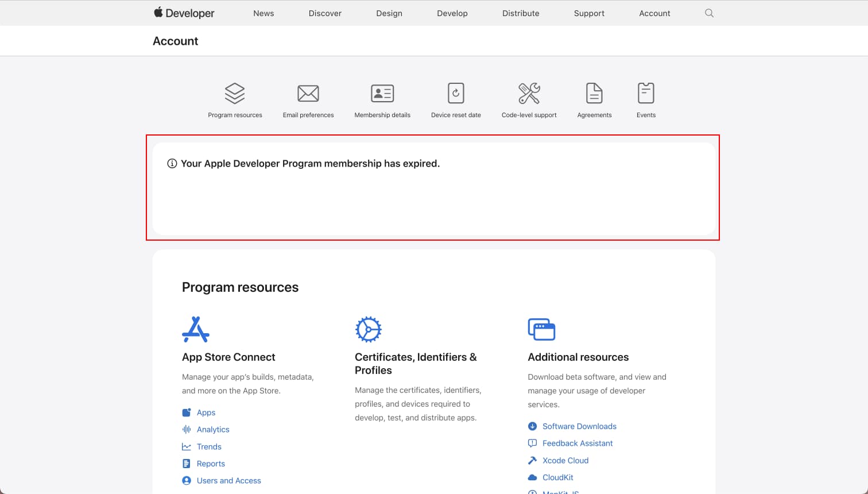Click the Xcode Cloud link
Image resolution: width=868 pixels, height=494 pixels.
[x=565, y=461]
